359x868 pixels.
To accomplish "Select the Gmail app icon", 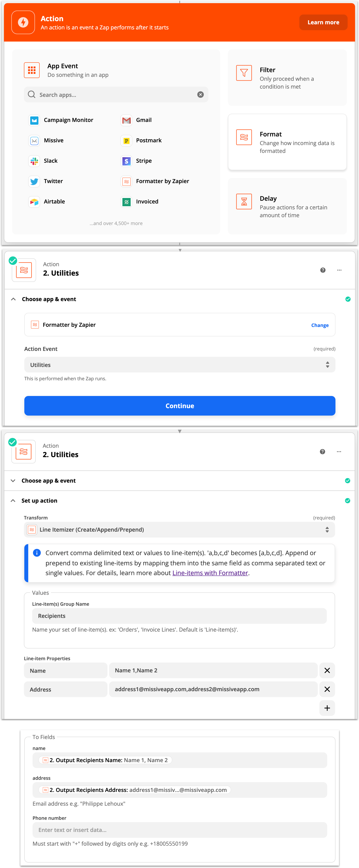I will (126, 120).
